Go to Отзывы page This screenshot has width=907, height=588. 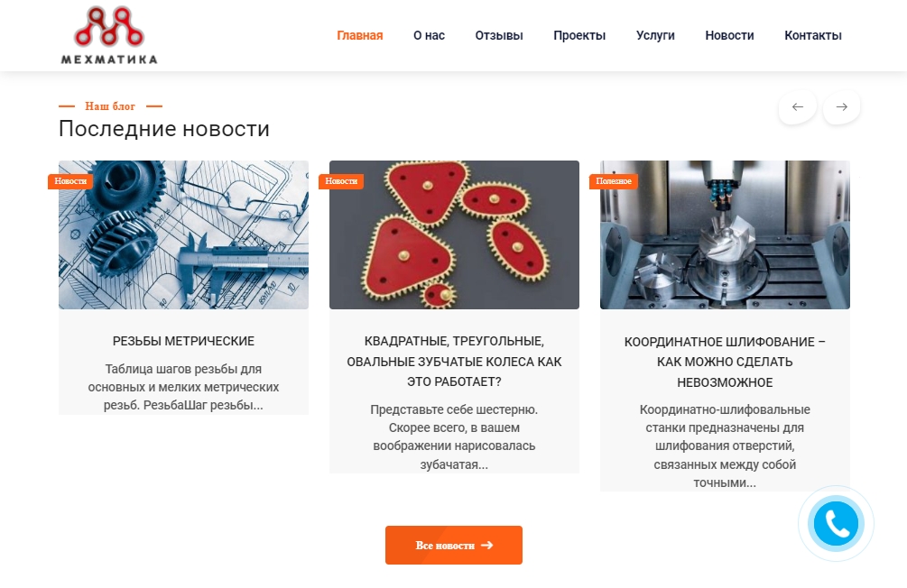point(499,35)
